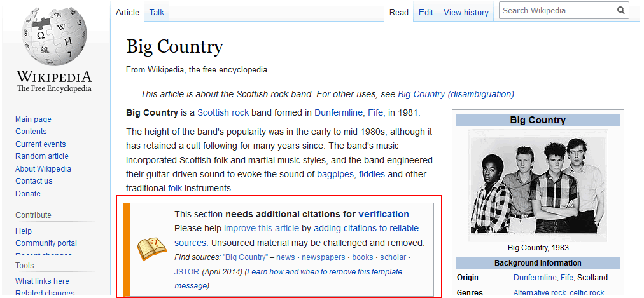644x298 pixels.
Task: Click the citation-needed book icon
Action: click(x=151, y=249)
